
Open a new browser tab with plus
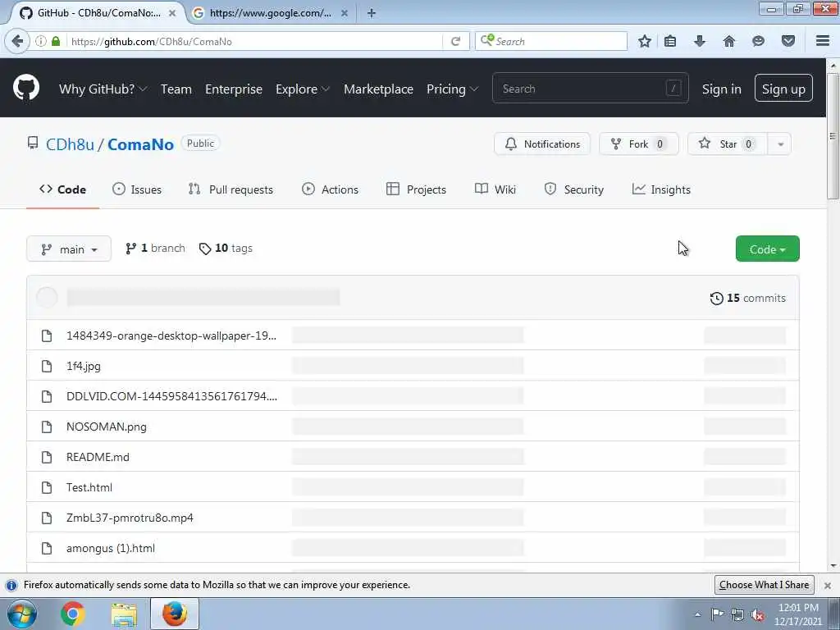[x=372, y=13]
